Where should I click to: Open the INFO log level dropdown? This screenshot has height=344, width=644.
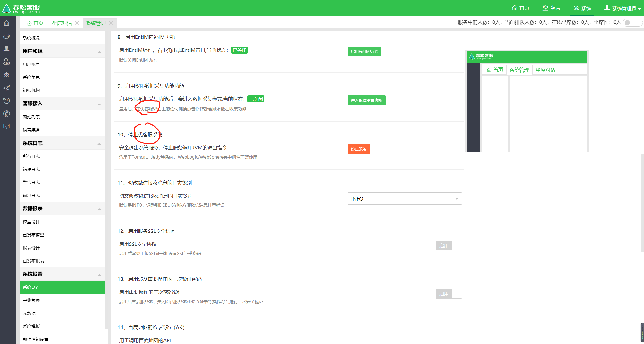pos(404,198)
